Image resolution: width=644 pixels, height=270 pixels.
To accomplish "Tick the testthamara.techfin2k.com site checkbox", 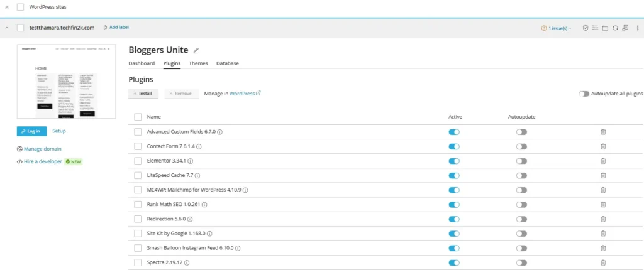I will [x=20, y=28].
